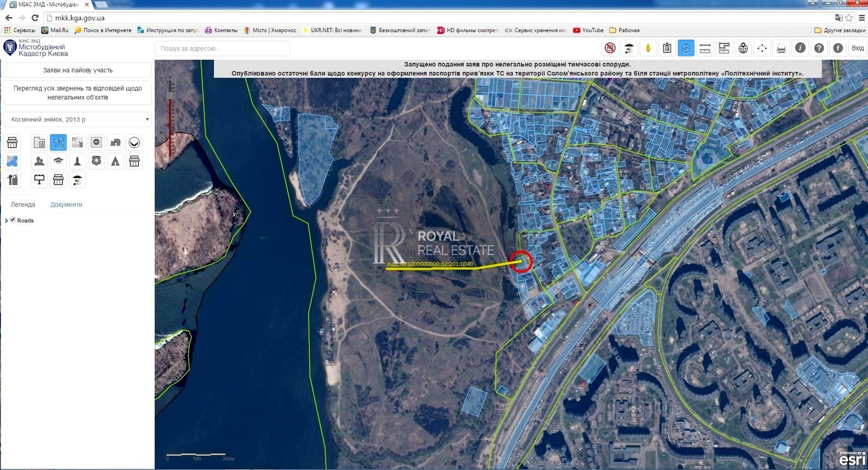Image resolution: width=868 pixels, height=470 pixels.
Task: Toggle the police badge layer icon
Action: (x=96, y=161)
